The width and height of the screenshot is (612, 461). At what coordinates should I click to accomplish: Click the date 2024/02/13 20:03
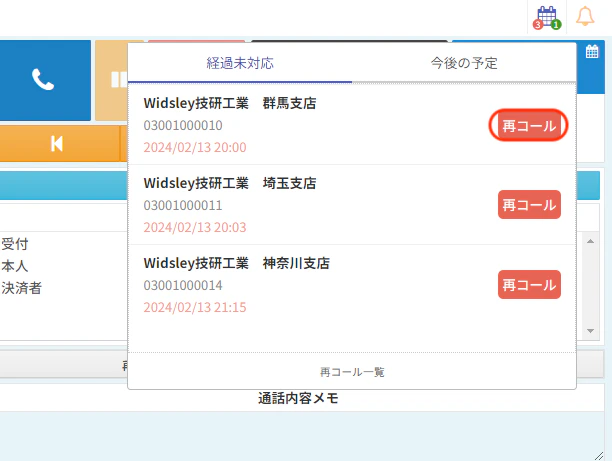point(195,228)
